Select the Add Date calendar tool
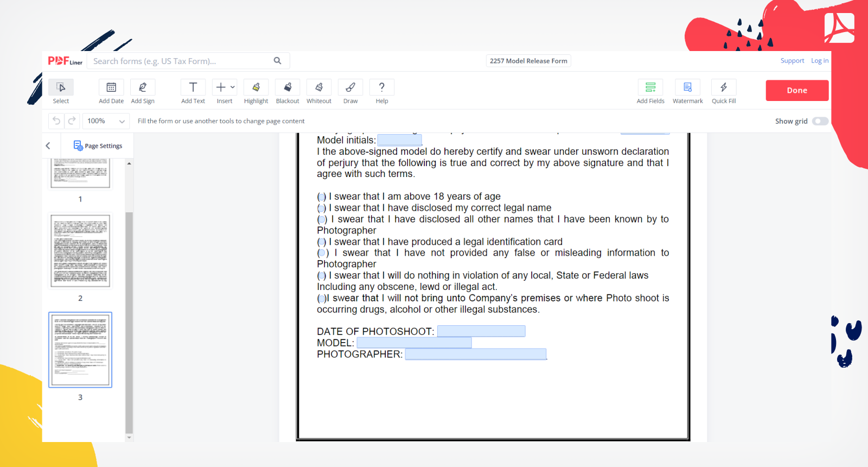 [x=111, y=88]
